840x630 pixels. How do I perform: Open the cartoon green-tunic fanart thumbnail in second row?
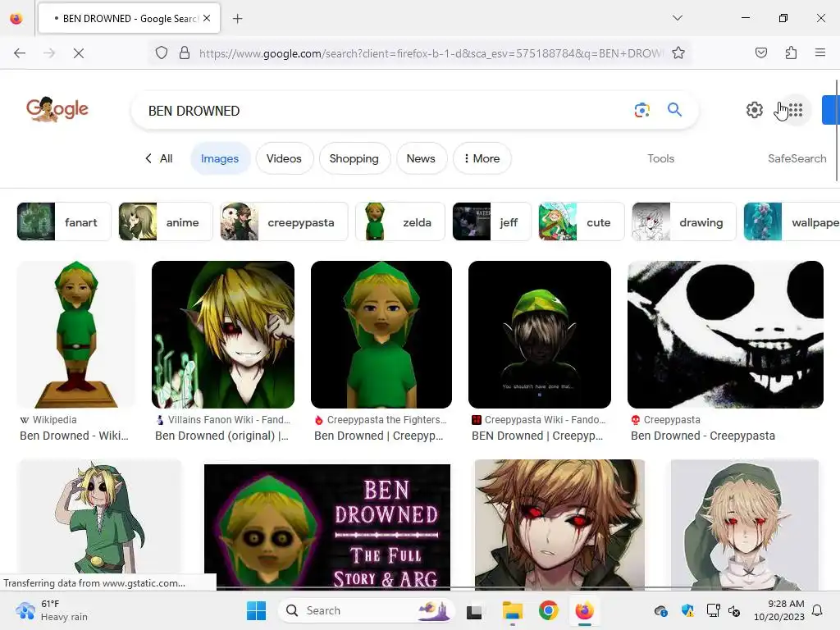(x=99, y=517)
